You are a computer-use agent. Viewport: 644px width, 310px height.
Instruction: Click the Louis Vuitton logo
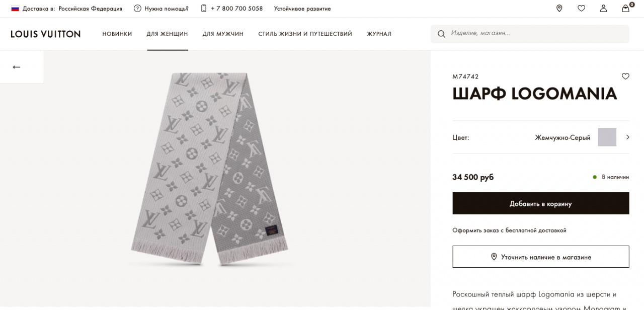tap(46, 34)
